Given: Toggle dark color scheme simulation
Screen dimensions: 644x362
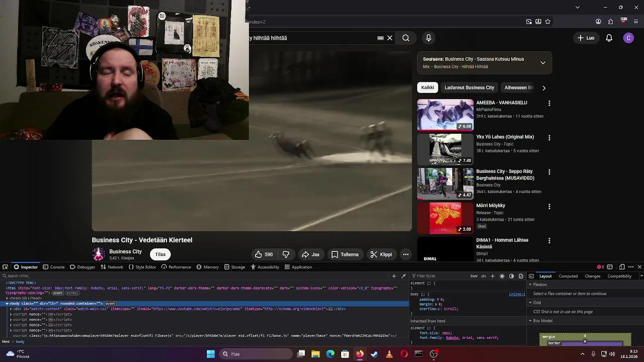Looking at the screenshot, I should coord(512,276).
